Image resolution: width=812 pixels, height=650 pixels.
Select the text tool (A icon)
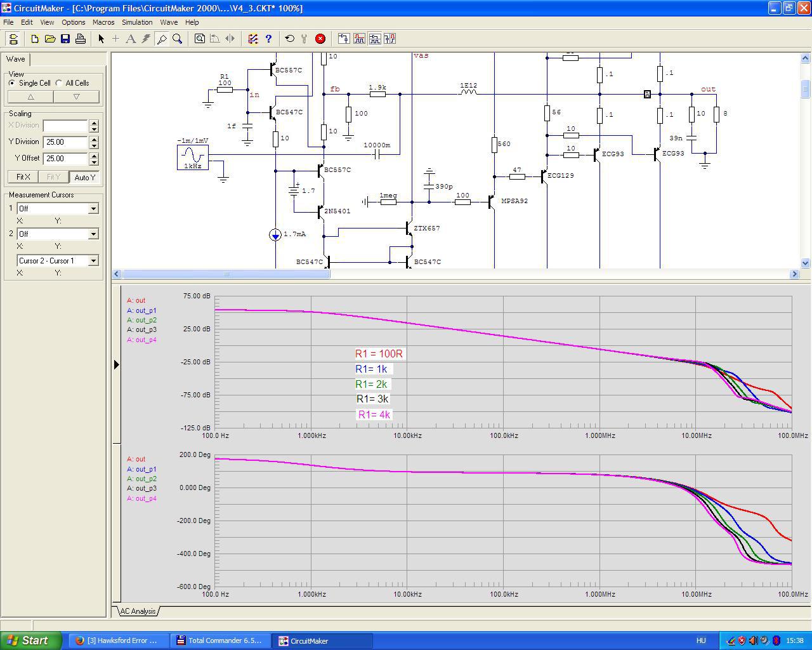(x=131, y=39)
